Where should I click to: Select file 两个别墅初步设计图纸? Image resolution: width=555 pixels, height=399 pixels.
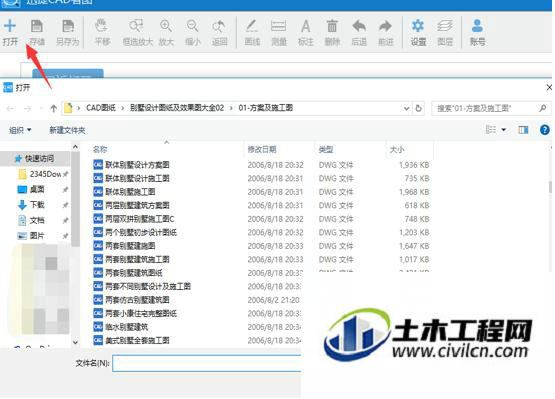141,232
